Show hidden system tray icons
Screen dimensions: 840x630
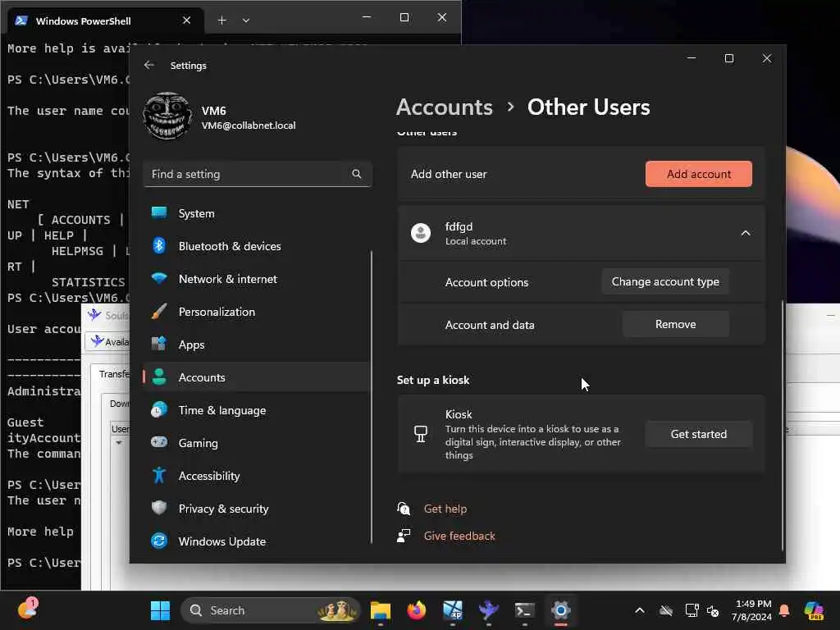[640, 610]
